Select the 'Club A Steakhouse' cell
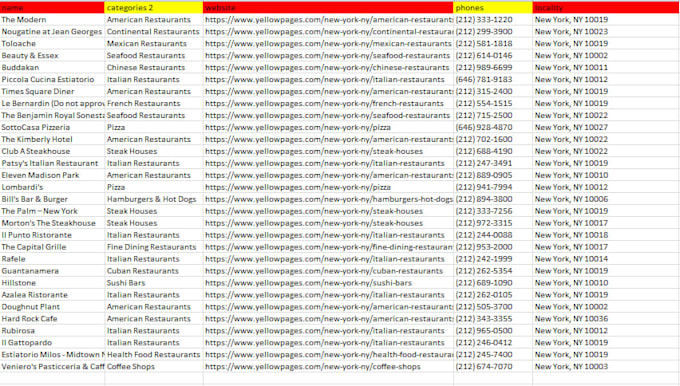The image size is (680, 386). click(x=52, y=151)
